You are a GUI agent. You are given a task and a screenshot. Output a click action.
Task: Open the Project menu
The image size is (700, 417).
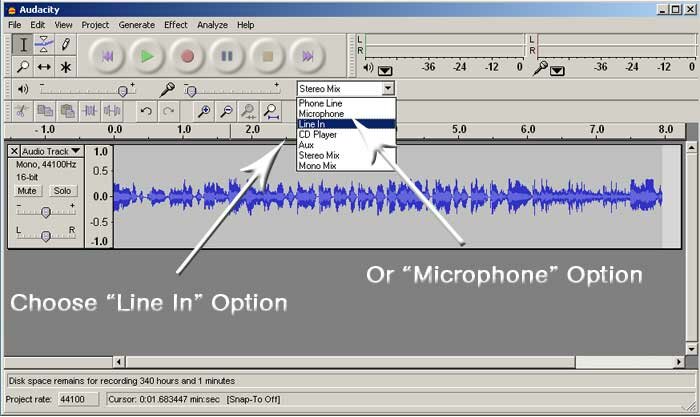click(x=95, y=25)
